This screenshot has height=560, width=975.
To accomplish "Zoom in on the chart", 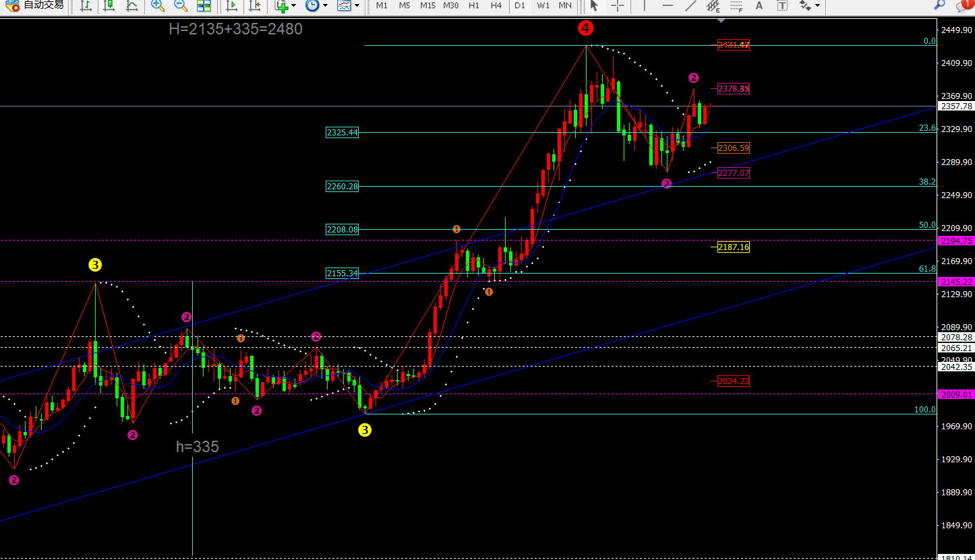I will pos(158,6).
